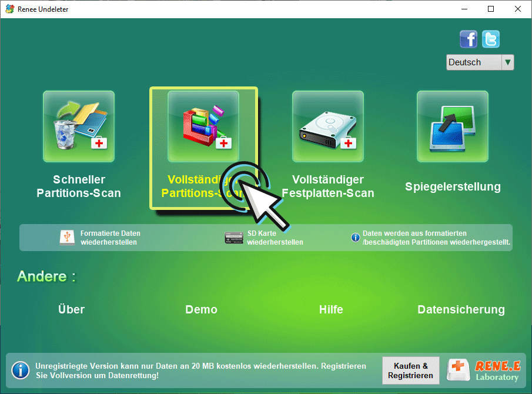Click the info icon beside partition recovery description

pyautogui.click(x=355, y=238)
